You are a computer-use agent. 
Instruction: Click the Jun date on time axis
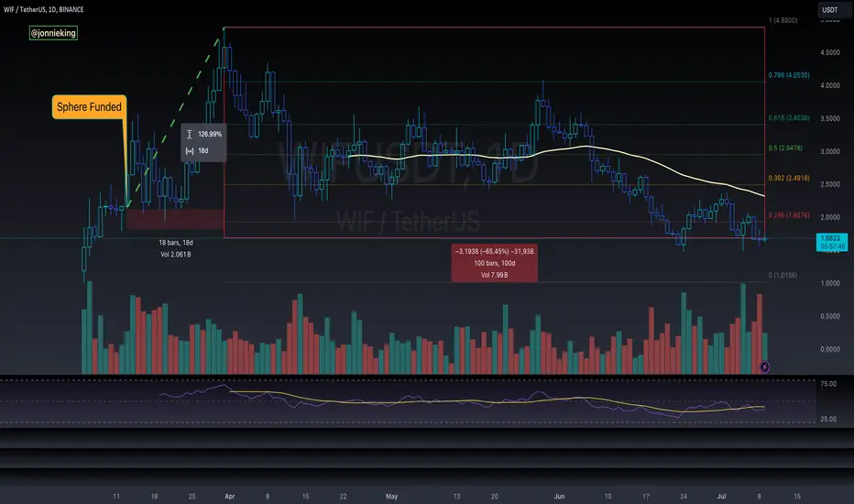pos(559,497)
